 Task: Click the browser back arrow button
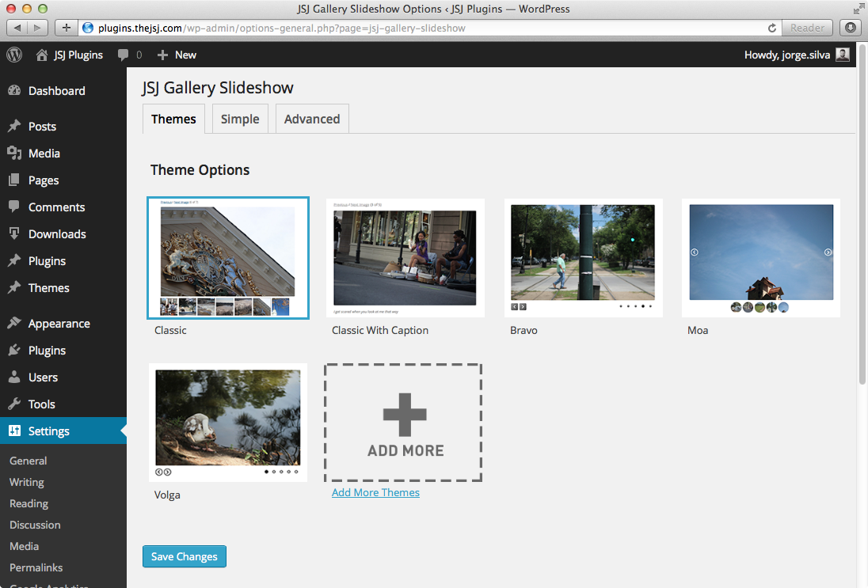[17, 28]
